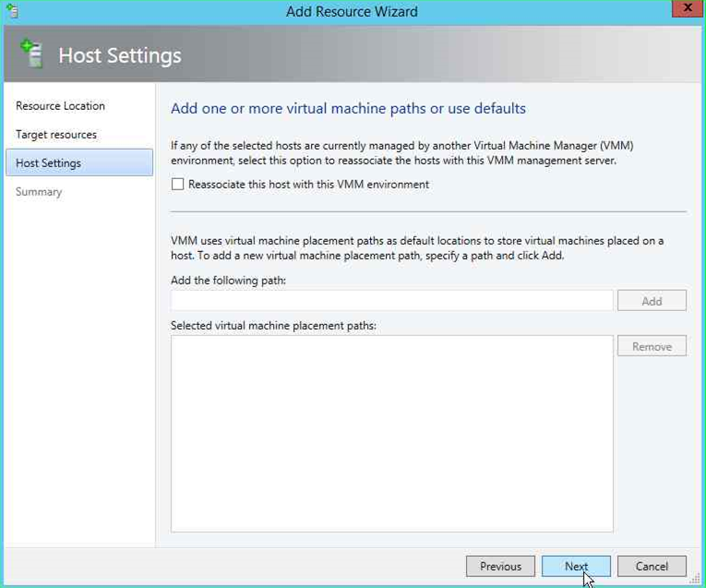Click the Add Resource Wizard title bar text

pos(353,12)
